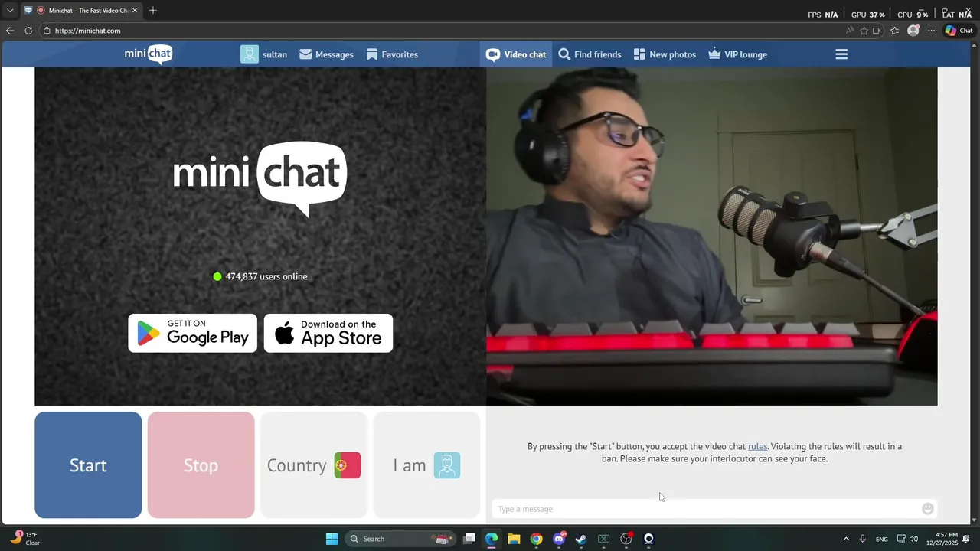Open the webcam app taskbar icon
This screenshot has width=980, height=551.
(648, 539)
